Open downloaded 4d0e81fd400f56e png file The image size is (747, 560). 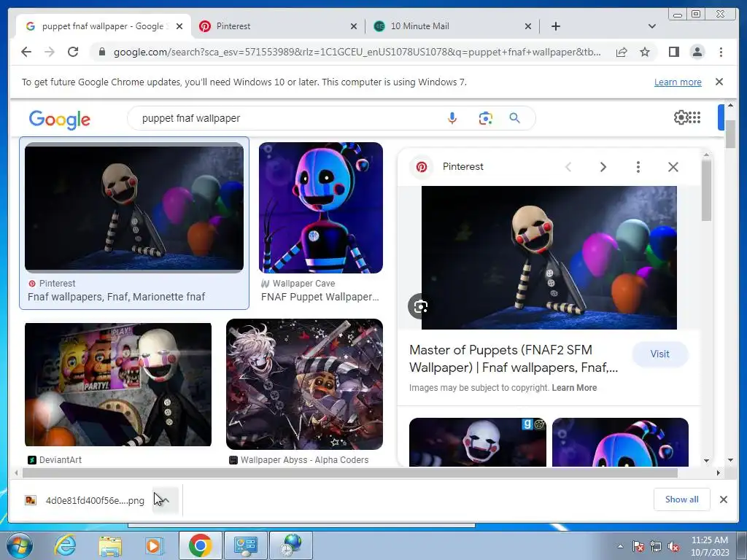coord(86,500)
